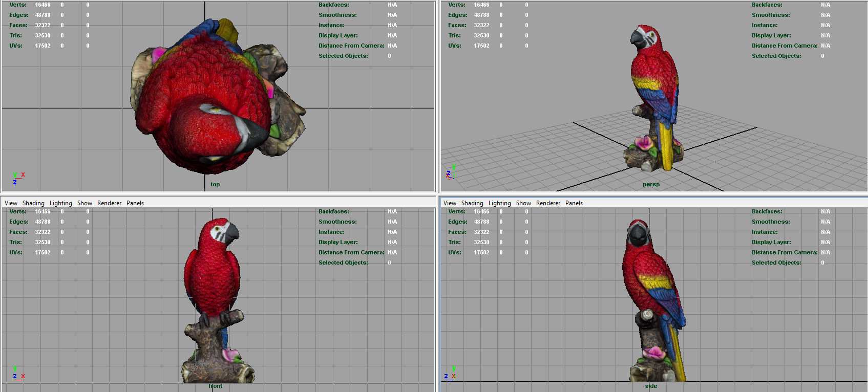868x392 pixels.
Task: Click UVs value 17502 in the side view
Action: click(481, 252)
